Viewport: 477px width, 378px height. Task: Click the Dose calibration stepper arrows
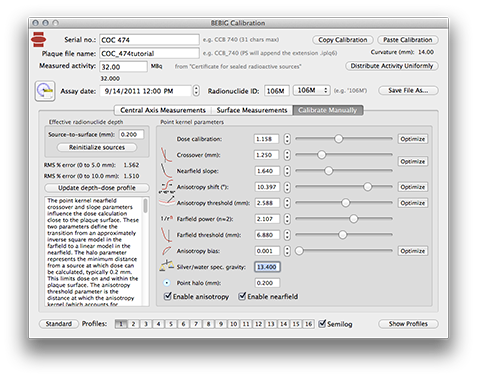coord(287,139)
